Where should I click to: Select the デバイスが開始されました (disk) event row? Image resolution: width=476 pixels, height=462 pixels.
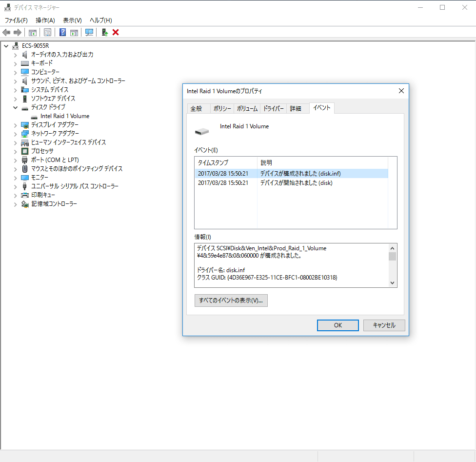click(292, 183)
